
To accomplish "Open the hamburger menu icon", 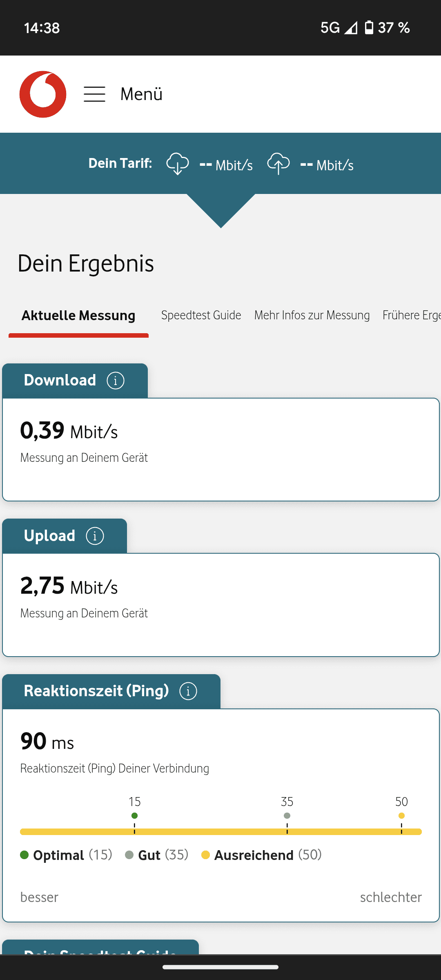I will click(94, 94).
